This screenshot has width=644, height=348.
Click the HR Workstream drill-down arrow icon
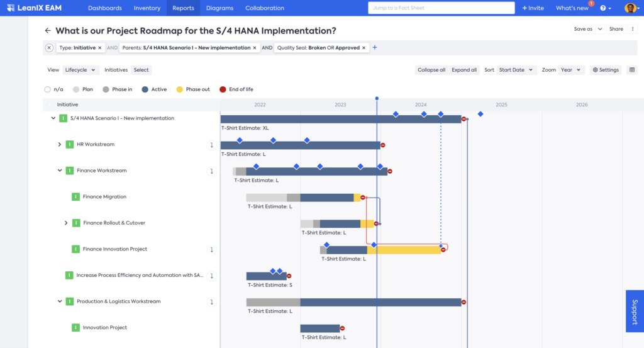(x=212, y=145)
